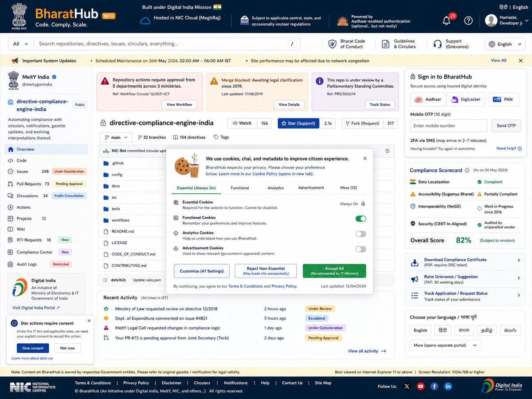Open the LinkedIn follow icon
The width and height of the screenshot is (532, 399).
click(x=448, y=386)
